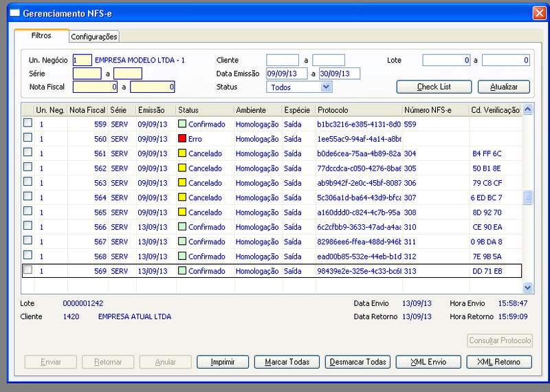550x392 pixels.
Task: Click the Protocolo column header
Action: (359, 110)
